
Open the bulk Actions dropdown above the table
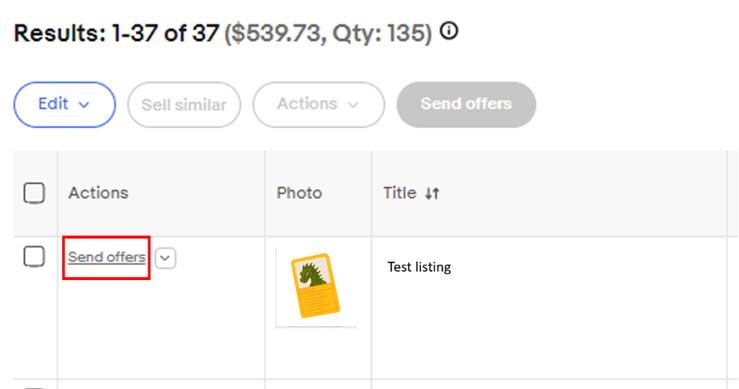pos(319,105)
